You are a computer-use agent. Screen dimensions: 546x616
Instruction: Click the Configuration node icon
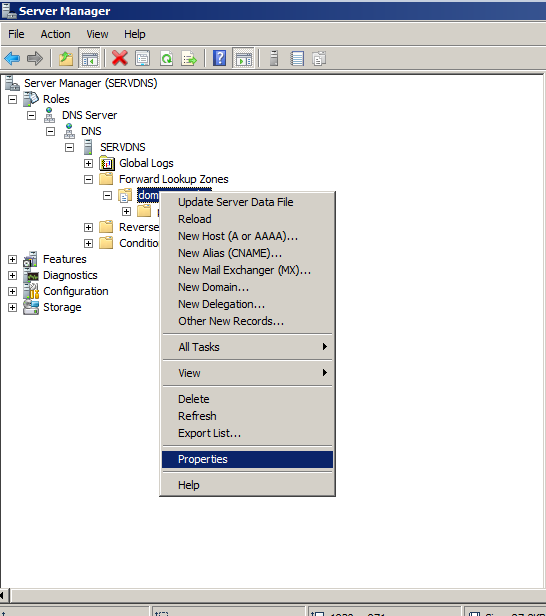pos(31,291)
